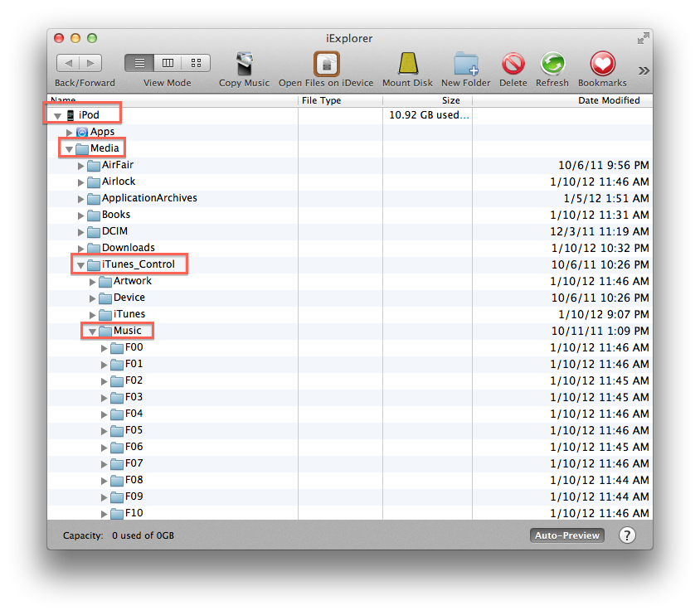Expand the Artwork folder triangle
This screenshot has height=615, width=700.
[92, 282]
